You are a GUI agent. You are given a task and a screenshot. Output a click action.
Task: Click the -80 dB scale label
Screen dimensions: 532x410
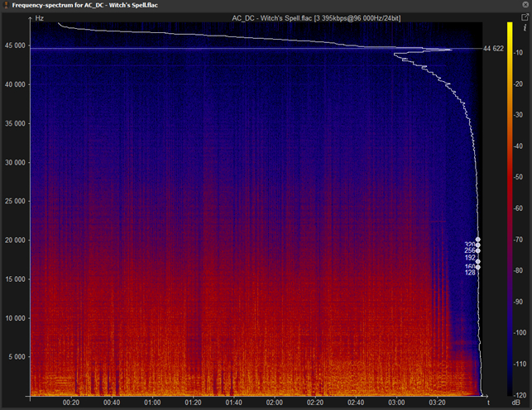point(518,270)
